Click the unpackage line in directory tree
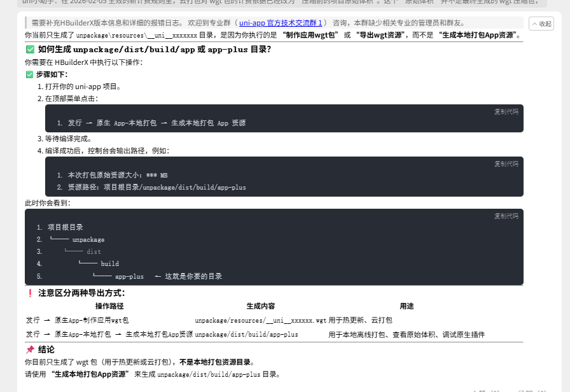Screen dimensions: 570x392 coord(88,240)
